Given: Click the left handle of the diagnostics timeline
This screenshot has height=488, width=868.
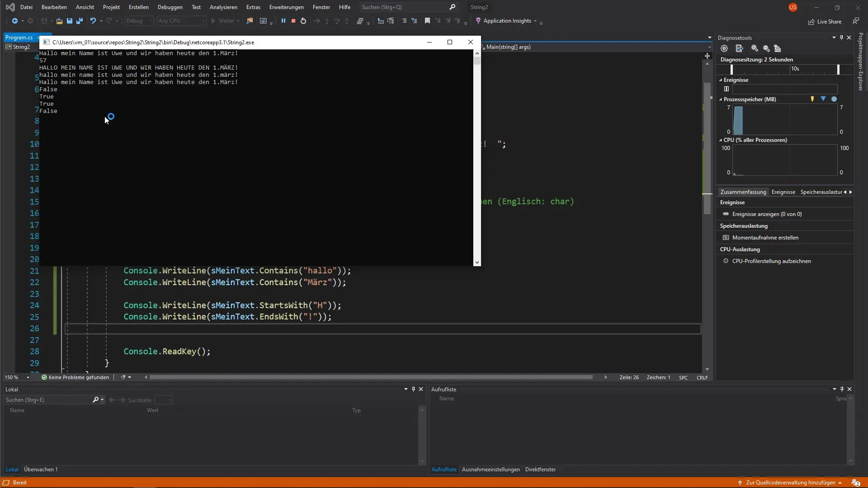Looking at the screenshot, I should pyautogui.click(x=731, y=69).
